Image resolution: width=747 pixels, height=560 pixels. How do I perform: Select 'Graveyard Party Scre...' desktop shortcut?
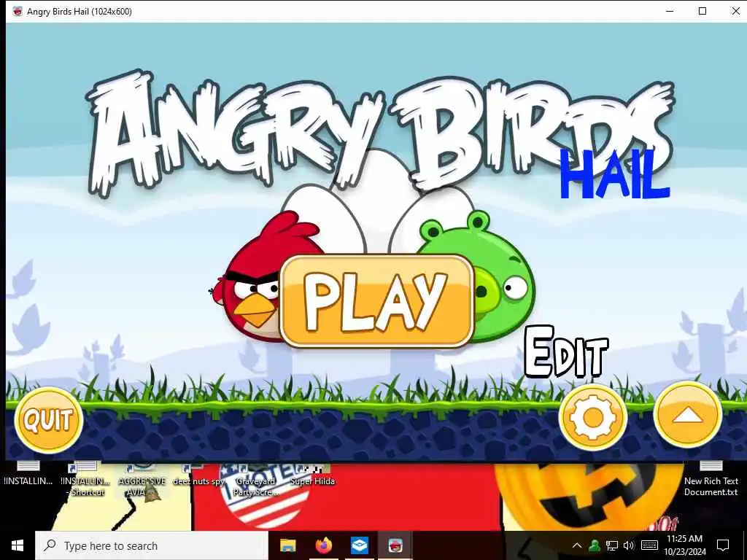[x=255, y=480]
